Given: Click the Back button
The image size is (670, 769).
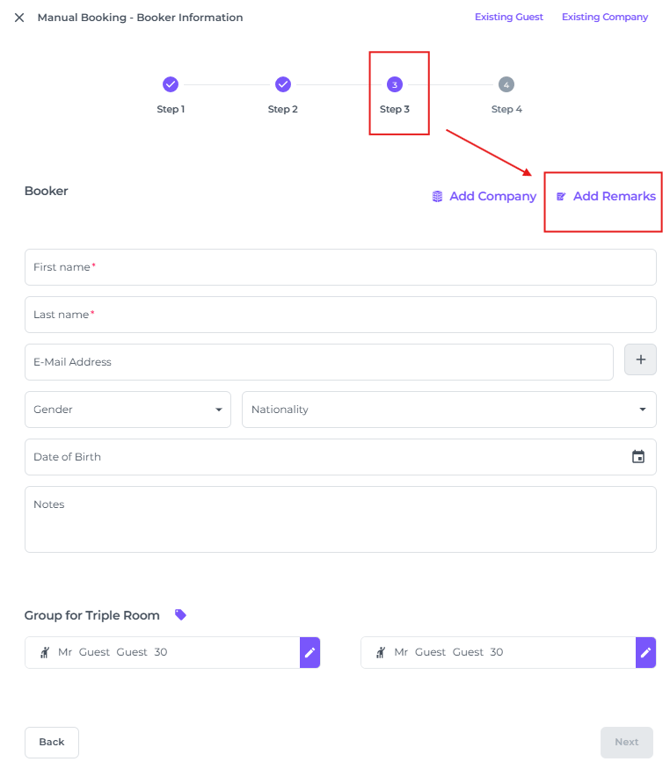Looking at the screenshot, I should tap(52, 742).
